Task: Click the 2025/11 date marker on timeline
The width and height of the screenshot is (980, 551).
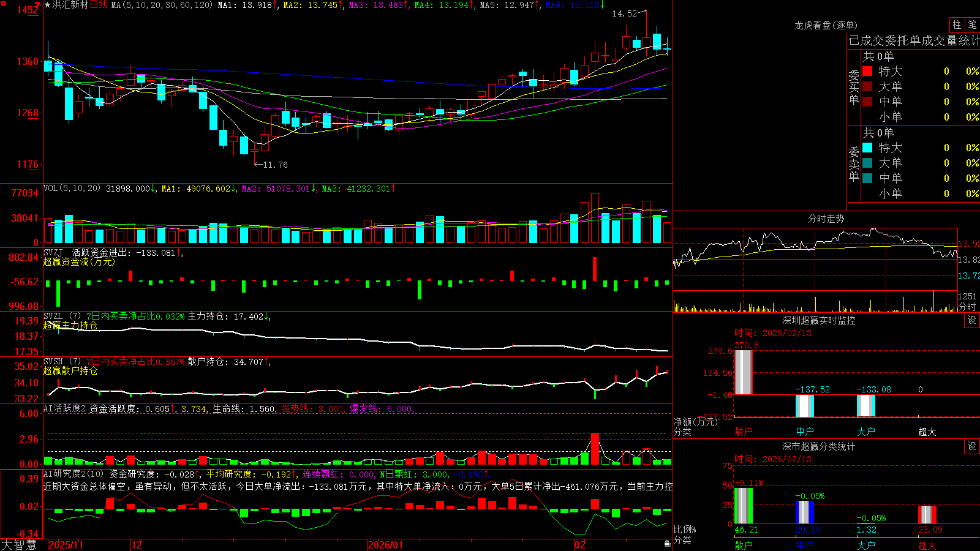Action: (x=66, y=545)
